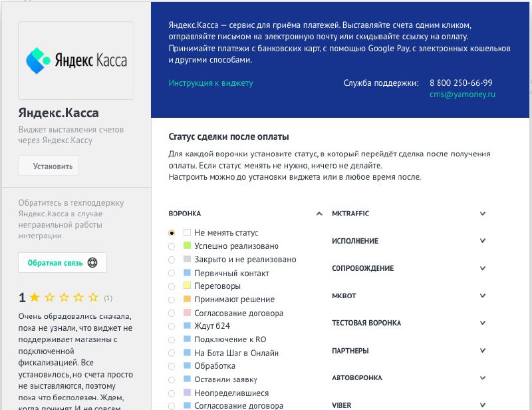Image resolution: width=532 pixels, height=410 pixels.
Task: Click the grey swatch for Закрыто и не реализовано
Action: (187, 259)
